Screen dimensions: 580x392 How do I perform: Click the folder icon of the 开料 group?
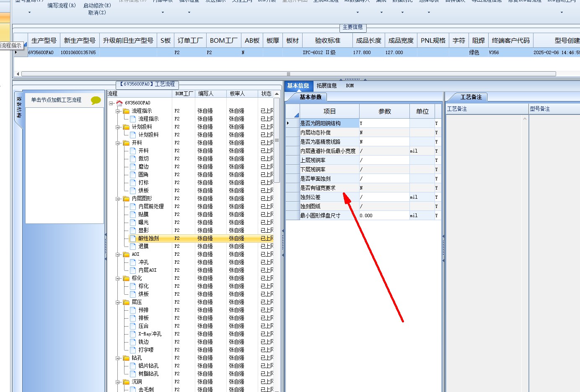click(x=126, y=143)
